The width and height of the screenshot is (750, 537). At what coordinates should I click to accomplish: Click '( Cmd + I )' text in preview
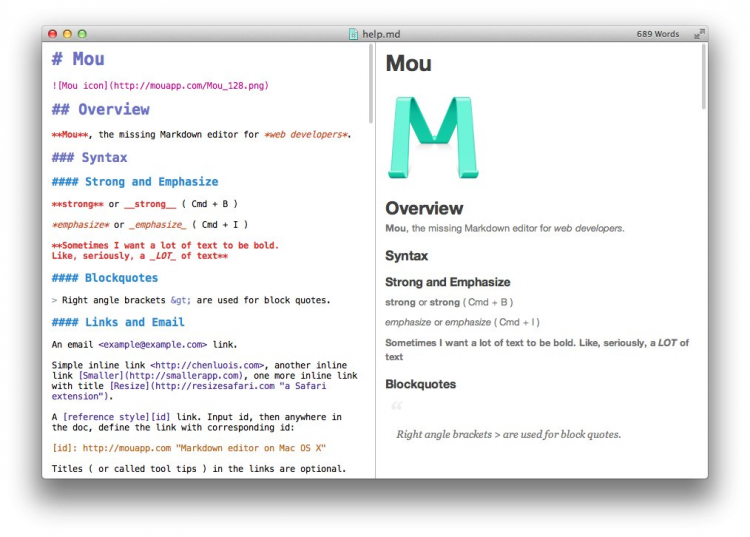(x=517, y=322)
